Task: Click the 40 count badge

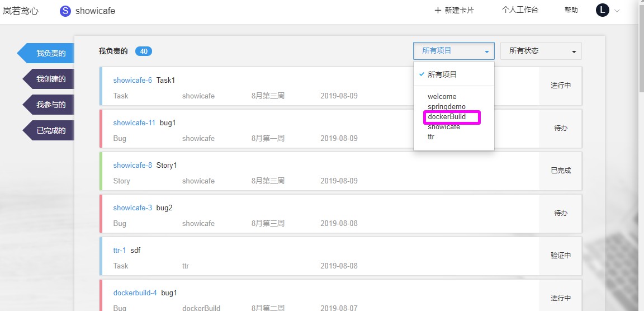Action: (x=144, y=51)
